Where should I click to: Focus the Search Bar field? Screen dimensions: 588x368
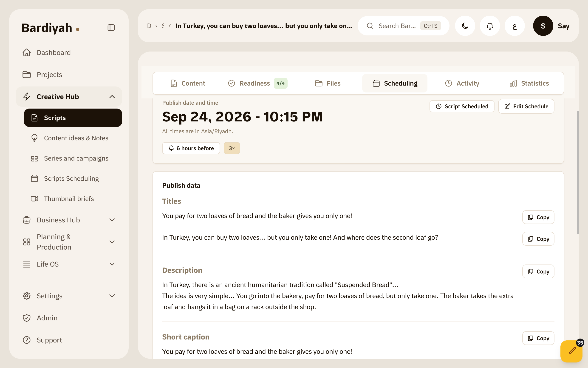click(x=403, y=26)
